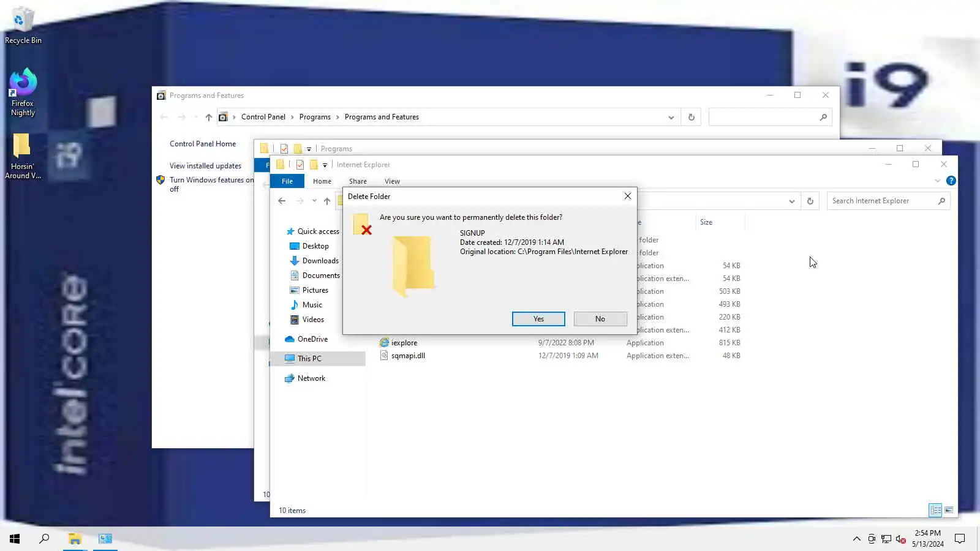
Task: Open the Meet Now tray icon
Action: tap(871, 539)
